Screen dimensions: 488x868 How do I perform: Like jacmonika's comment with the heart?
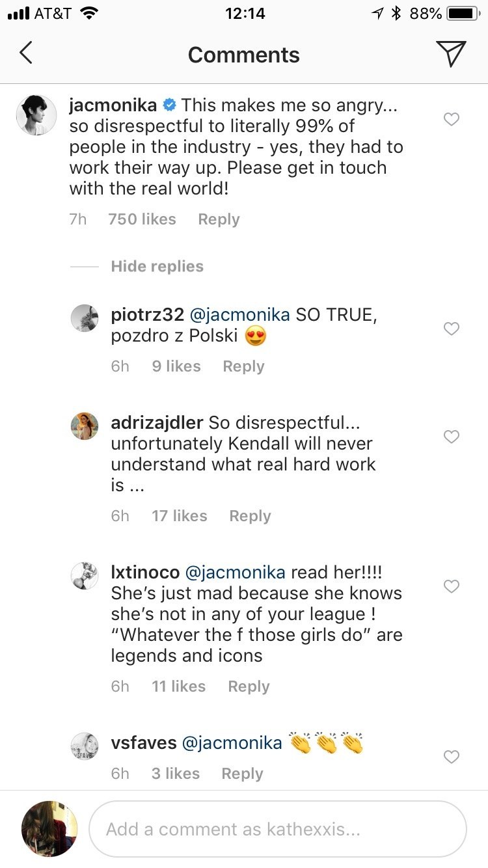[x=451, y=119]
